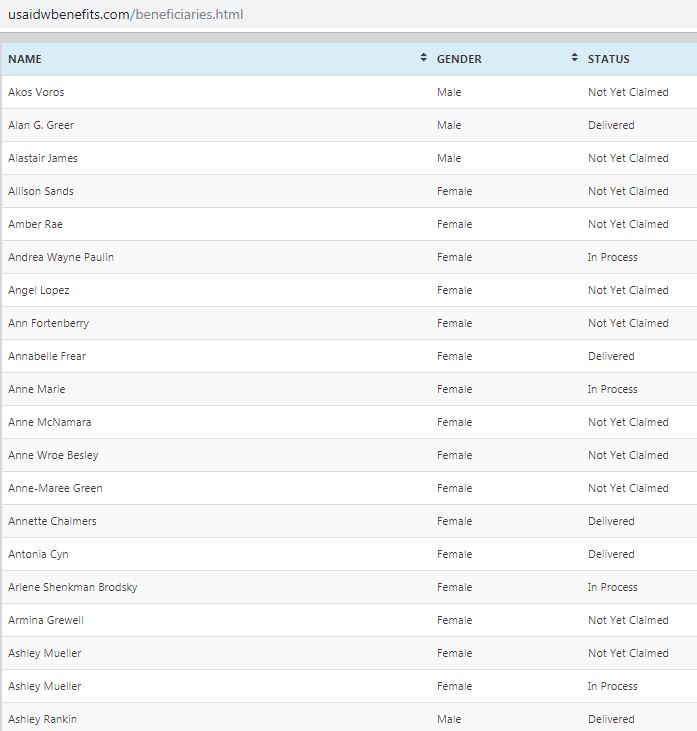Click In Process status for Andrea Wayne Paulin
Image resolution: width=697 pixels, height=731 pixels.
613,257
